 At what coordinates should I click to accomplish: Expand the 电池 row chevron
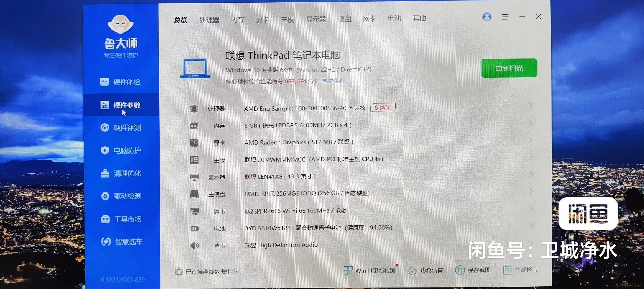(x=531, y=226)
